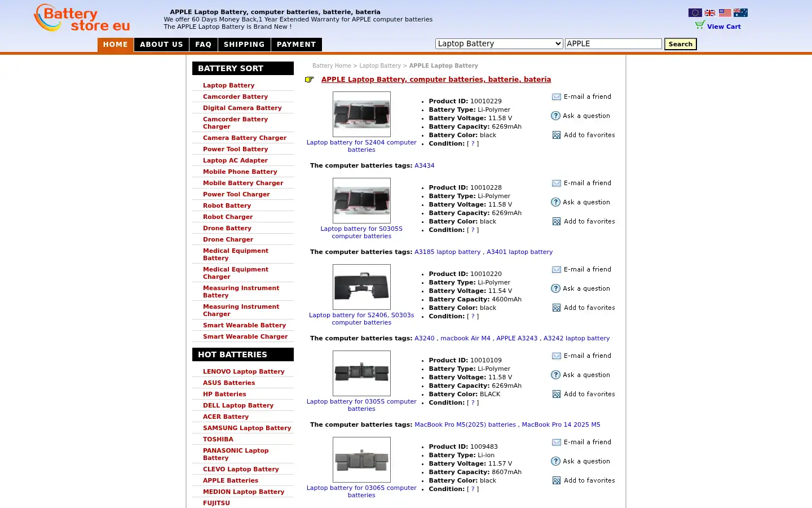Open the FAQ tab
Screen dimensions: 812x508
point(204,45)
